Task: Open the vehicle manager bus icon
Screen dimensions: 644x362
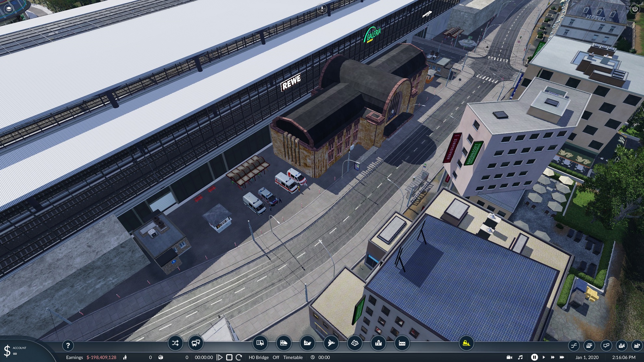Action: (x=196, y=343)
